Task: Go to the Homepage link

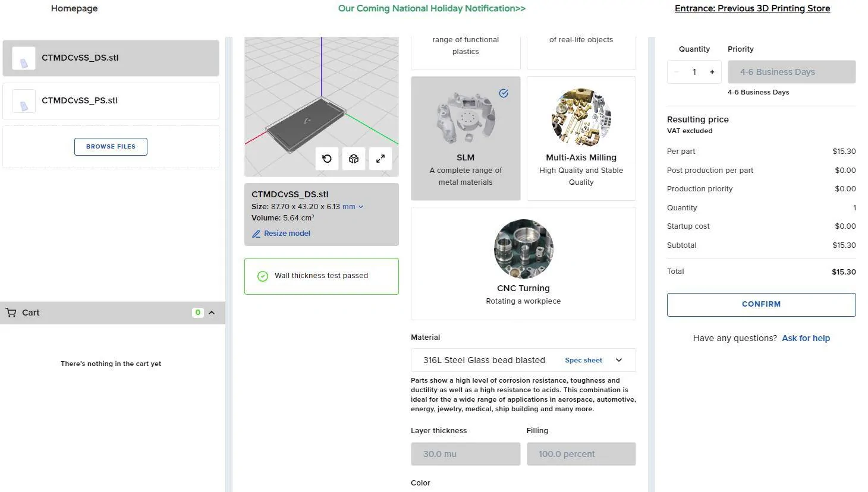Action: pyautogui.click(x=74, y=8)
